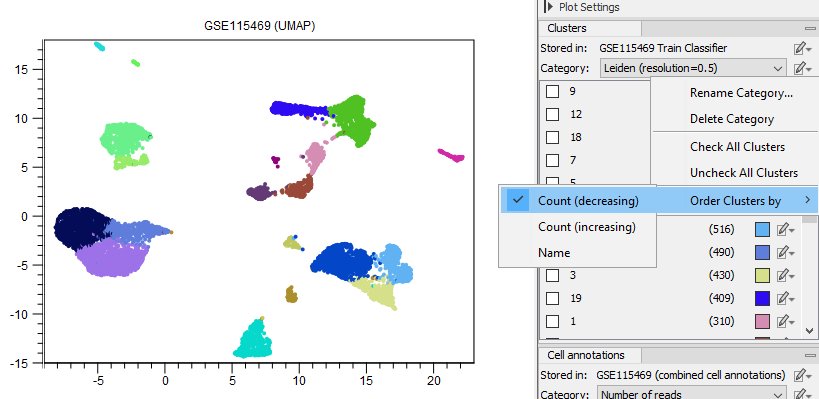
Task: Open edit icon for the (516) cluster row
Action: (x=785, y=229)
